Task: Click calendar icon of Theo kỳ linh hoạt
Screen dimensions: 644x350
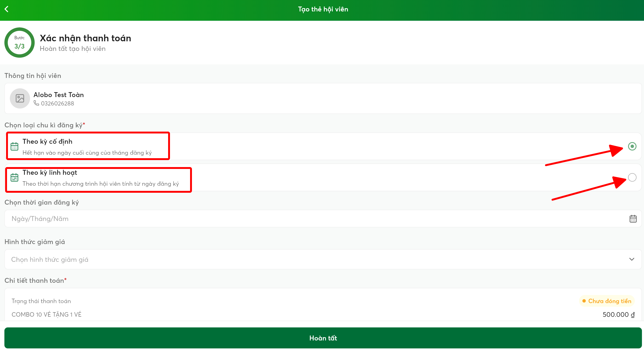Action: pyautogui.click(x=14, y=177)
